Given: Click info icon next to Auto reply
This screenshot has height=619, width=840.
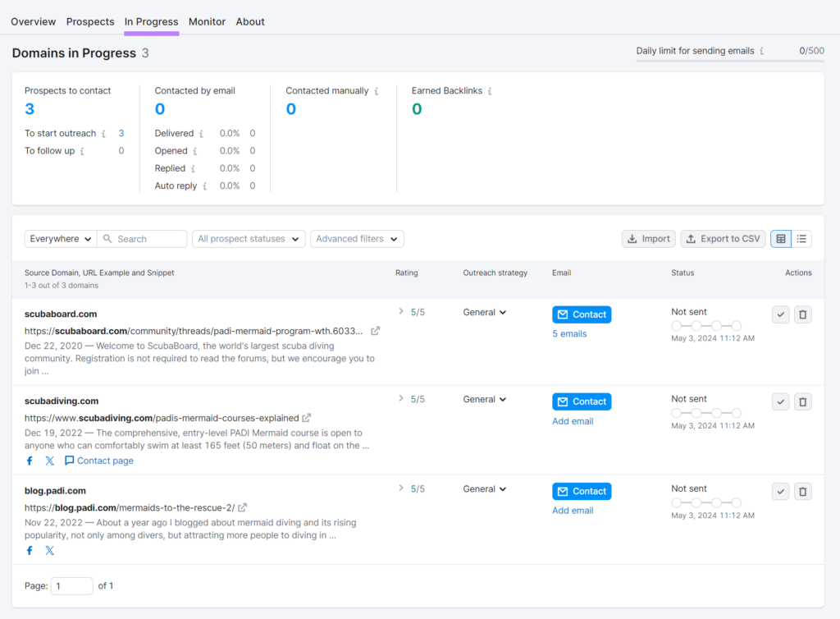Looking at the screenshot, I should pos(204,186).
